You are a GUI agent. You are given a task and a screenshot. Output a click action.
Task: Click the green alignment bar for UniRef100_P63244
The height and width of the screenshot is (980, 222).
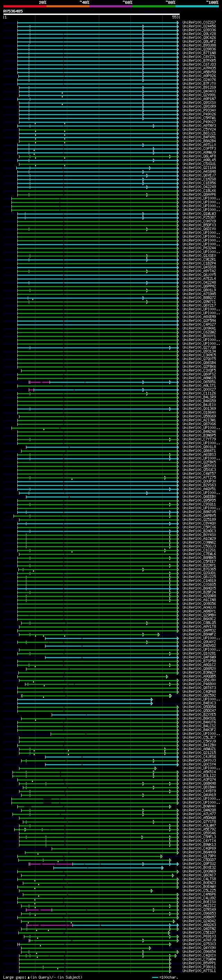click(x=98, y=249)
